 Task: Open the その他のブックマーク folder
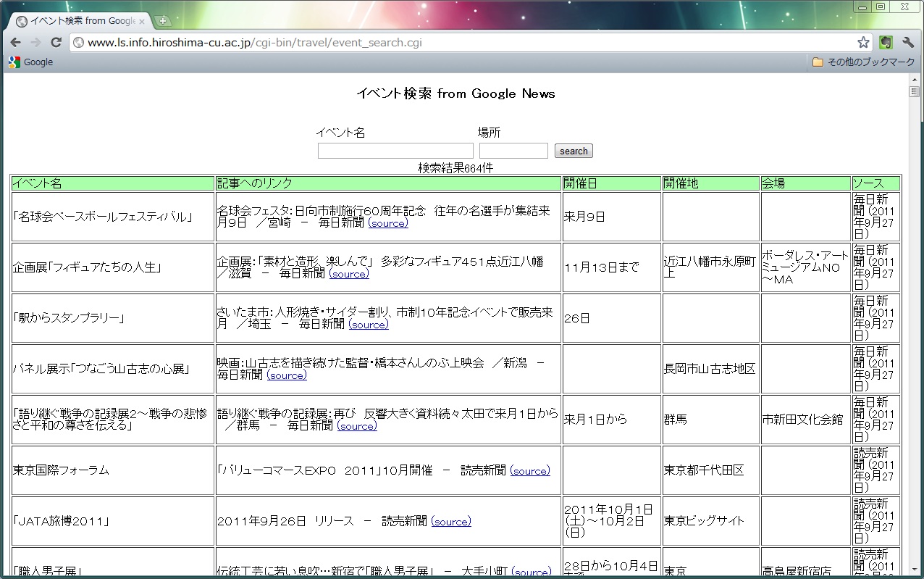click(x=863, y=62)
